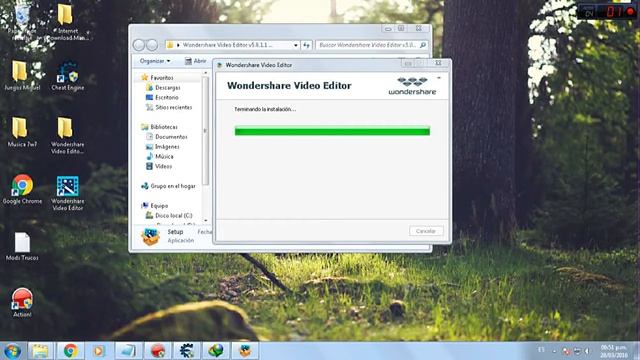Click the Wondershare logo in installer header
The height and width of the screenshot is (360, 640).
(412, 86)
